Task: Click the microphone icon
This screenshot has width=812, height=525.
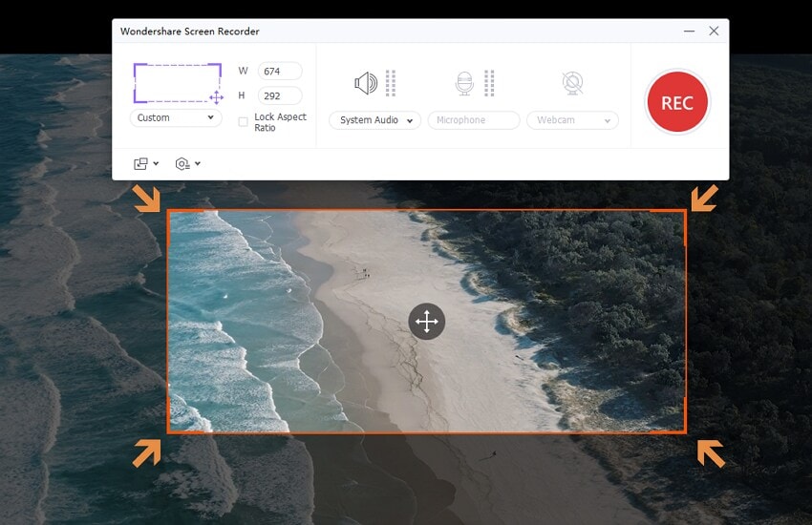Action: (x=464, y=83)
